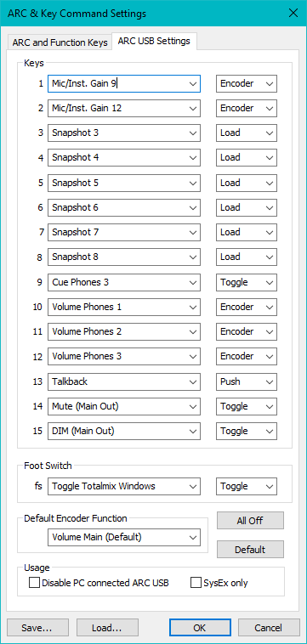Close the ARC & Key Command Settings dialog
This screenshot has width=307, height=644.
[293, 13]
